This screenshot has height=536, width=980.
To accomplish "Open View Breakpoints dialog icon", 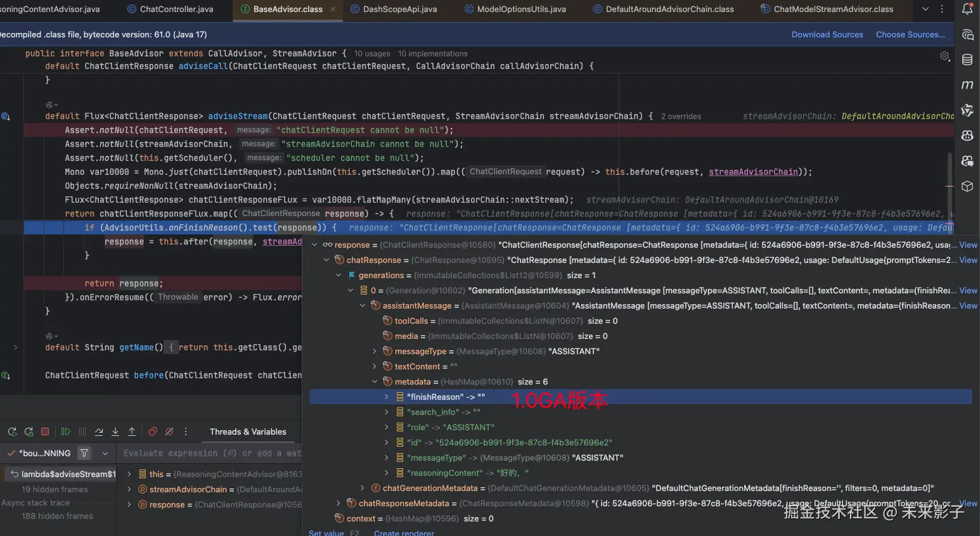I will click(153, 432).
